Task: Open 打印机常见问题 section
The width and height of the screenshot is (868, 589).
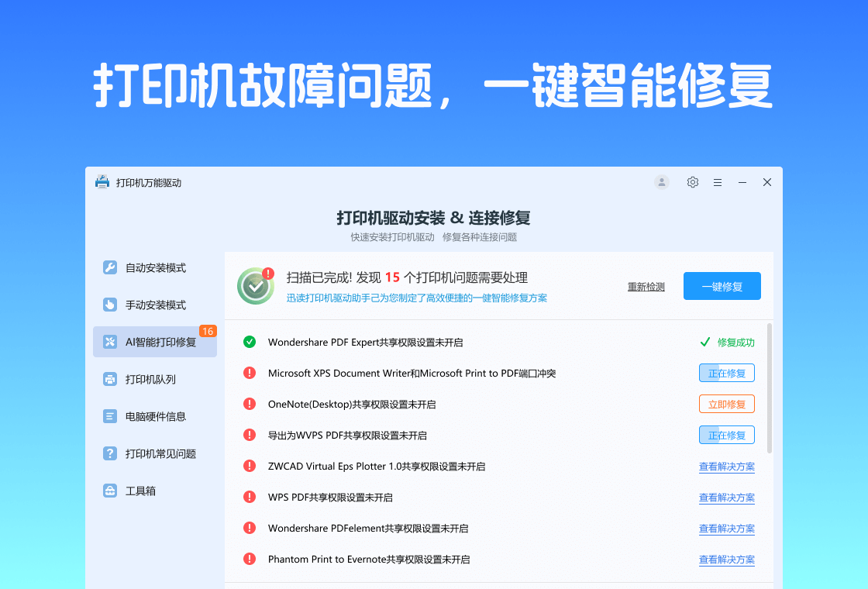Action: click(x=155, y=453)
